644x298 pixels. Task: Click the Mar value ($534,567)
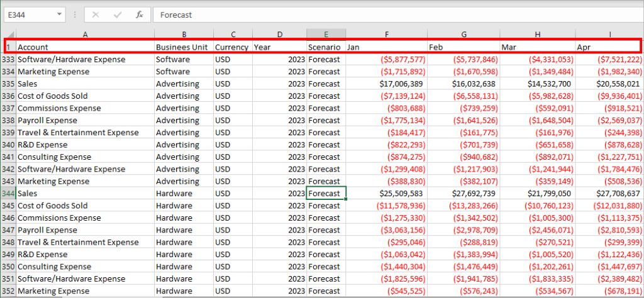point(538,291)
